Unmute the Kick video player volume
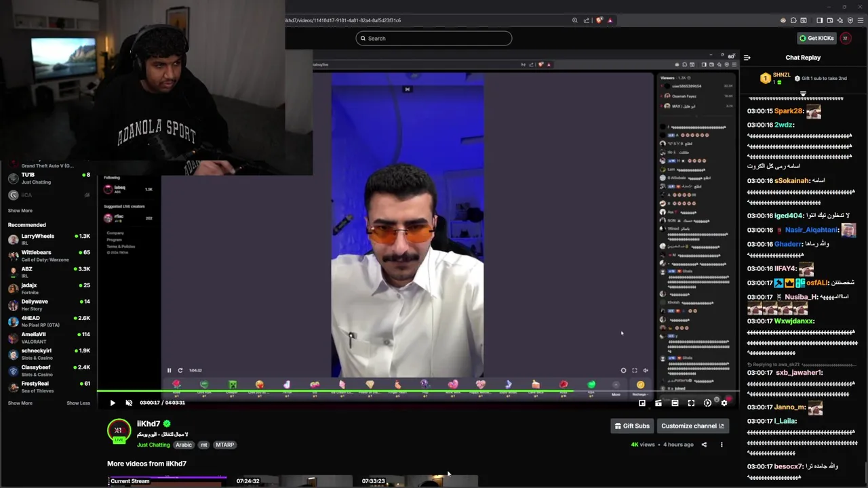 click(129, 403)
